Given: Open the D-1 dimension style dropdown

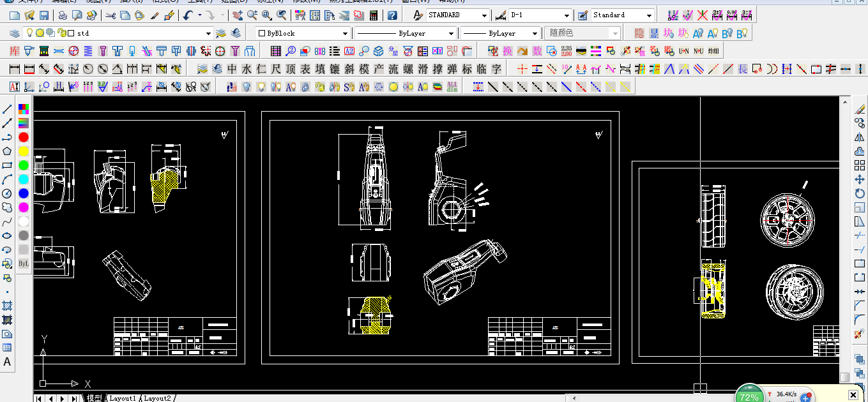Looking at the screenshot, I should click(567, 15).
